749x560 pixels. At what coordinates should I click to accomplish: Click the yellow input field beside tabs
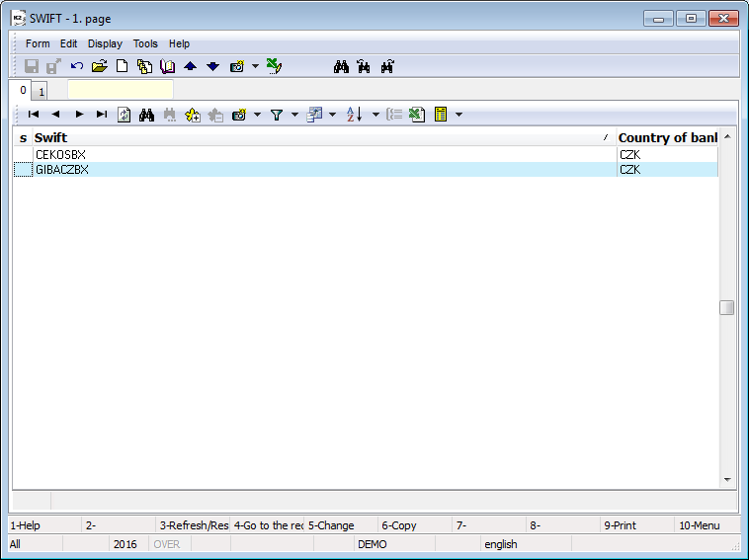121,89
